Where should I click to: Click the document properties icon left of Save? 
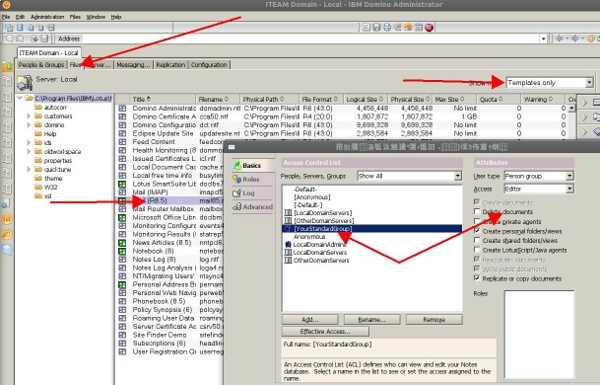pyautogui.click(x=366, y=28)
